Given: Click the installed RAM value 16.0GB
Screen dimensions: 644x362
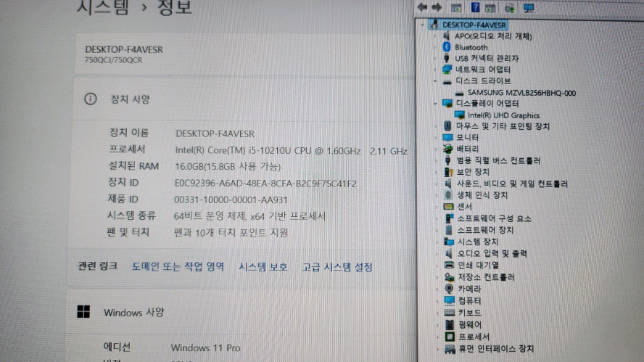Looking at the screenshot, I should point(228,166).
